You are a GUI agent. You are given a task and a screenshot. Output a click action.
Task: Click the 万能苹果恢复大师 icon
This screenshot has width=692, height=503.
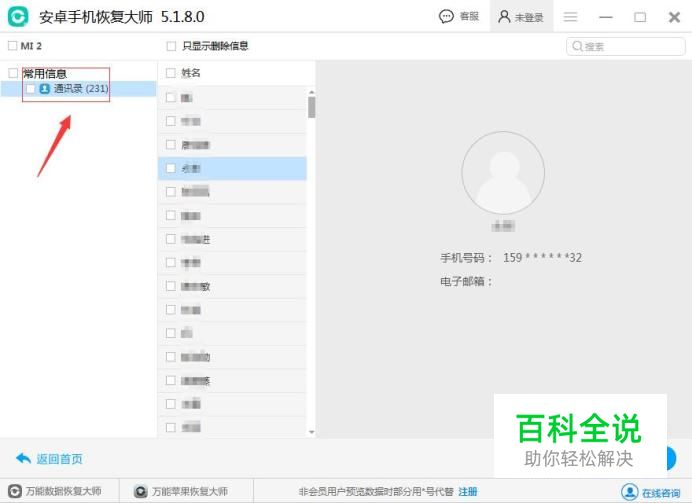[141, 491]
